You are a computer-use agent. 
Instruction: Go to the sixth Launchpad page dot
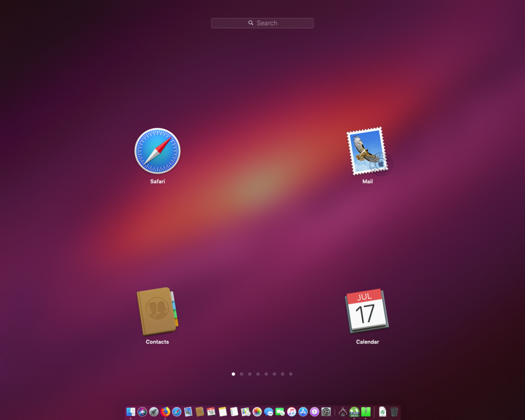point(274,374)
